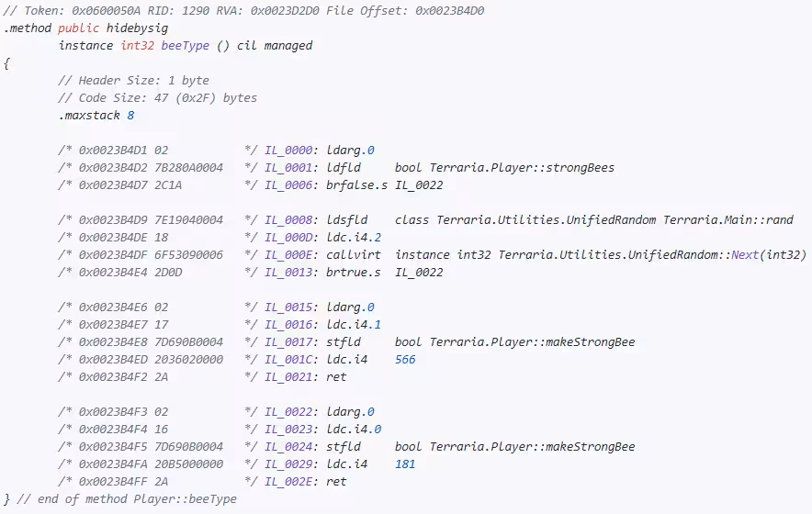Click the ldfld opcode

(344, 168)
